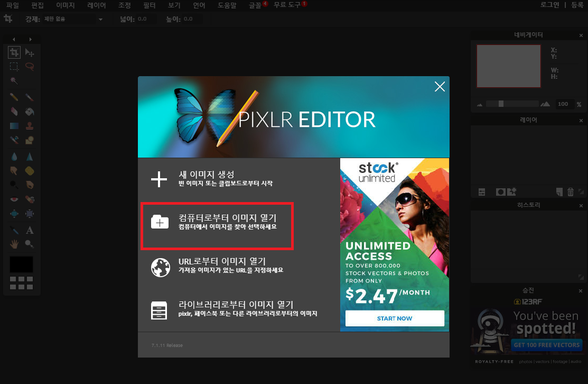Viewport: 588px width, 384px height.
Task: Click the 등록 link
Action: (577, 5)
